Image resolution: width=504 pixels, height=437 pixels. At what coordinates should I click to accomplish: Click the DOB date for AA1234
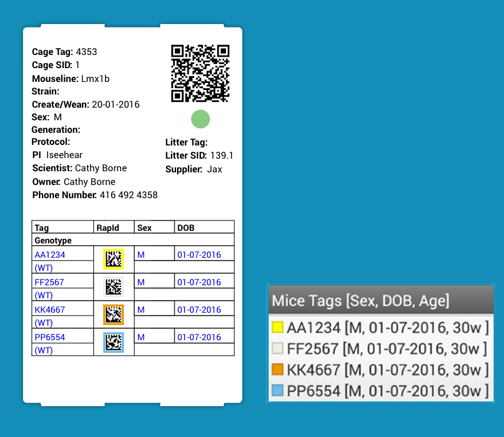[199, 255]
